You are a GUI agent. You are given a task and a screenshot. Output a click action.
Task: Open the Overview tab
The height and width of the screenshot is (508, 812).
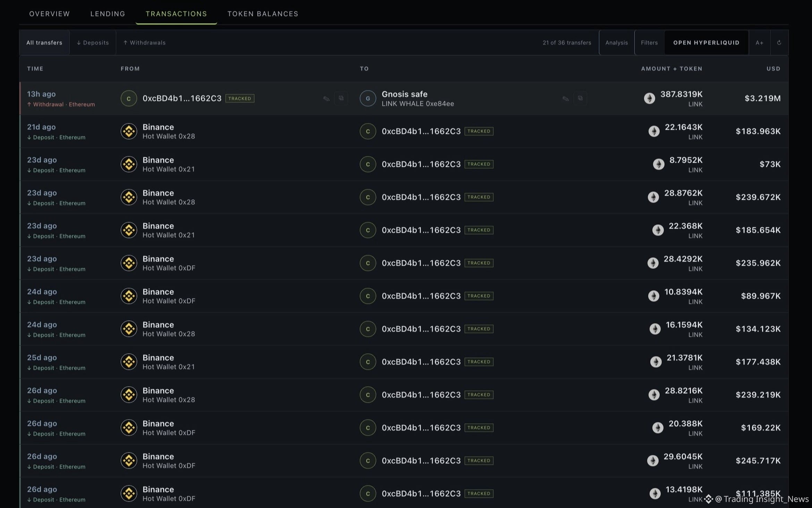49,14
